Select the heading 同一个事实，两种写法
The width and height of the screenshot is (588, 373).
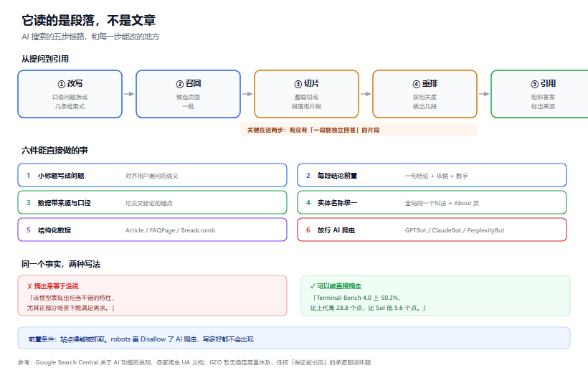61,264
